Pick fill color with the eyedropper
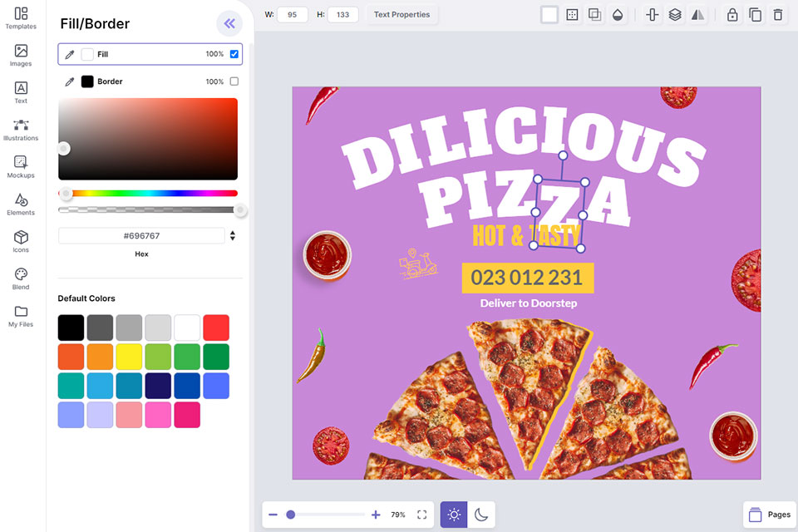 tap(70, 55)
